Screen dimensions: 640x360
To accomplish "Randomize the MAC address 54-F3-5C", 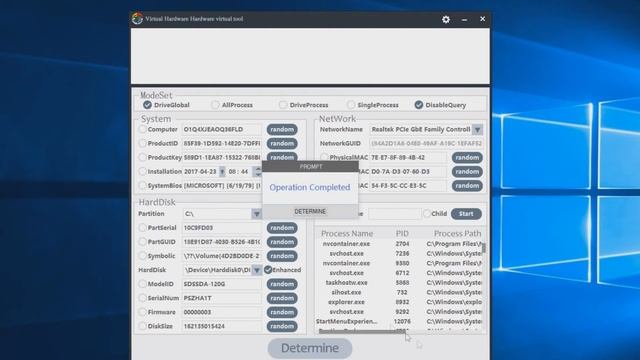I will point(467,186).
